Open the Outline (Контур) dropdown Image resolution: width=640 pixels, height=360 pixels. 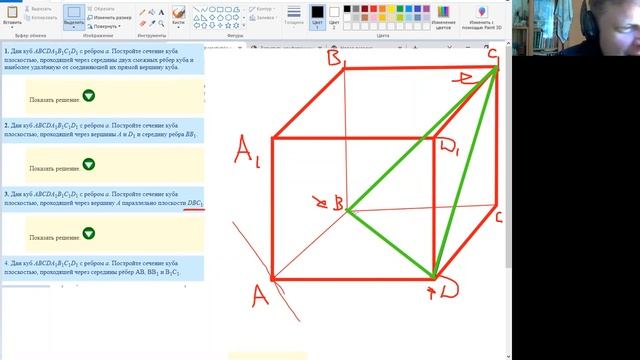click(262, 9)
